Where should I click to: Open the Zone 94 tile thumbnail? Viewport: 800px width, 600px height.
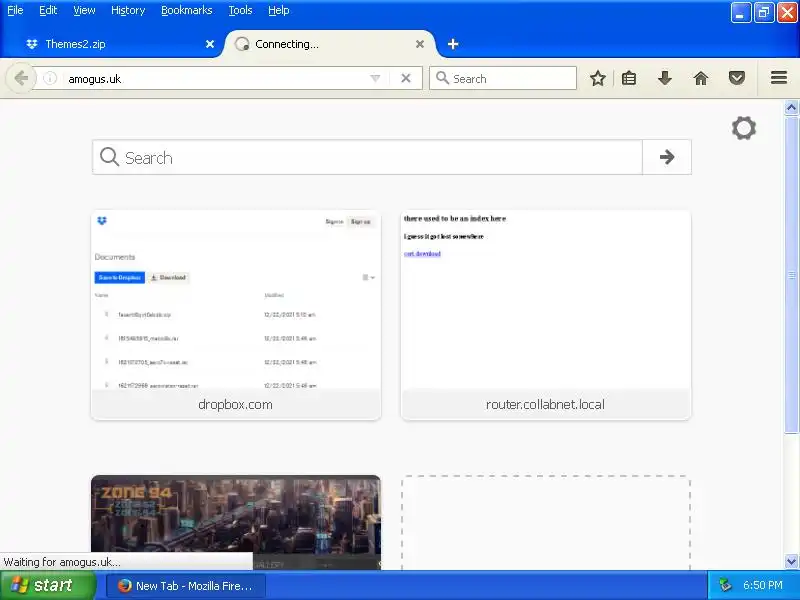[x=236, y=522]
